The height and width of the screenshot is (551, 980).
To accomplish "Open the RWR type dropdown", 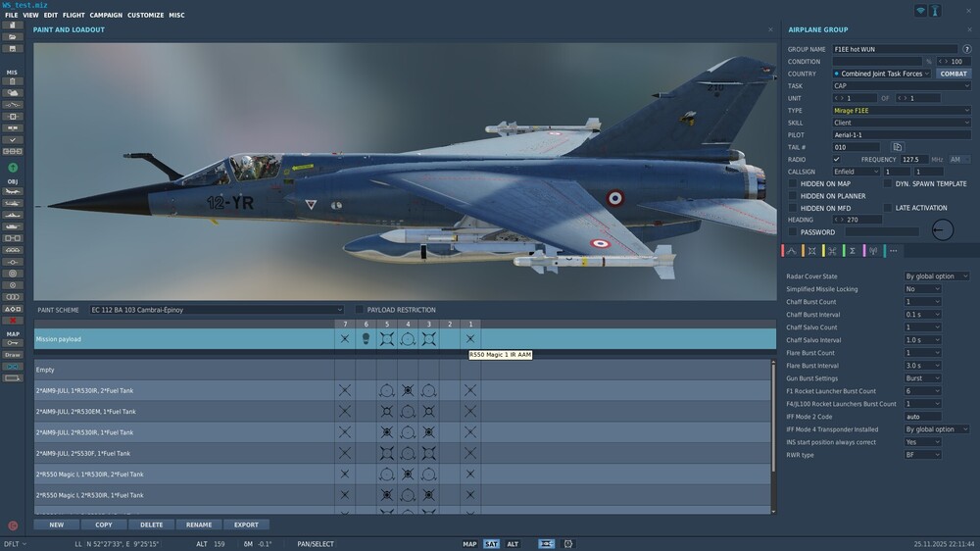I will pyautogui.click(x=922, y=455).
